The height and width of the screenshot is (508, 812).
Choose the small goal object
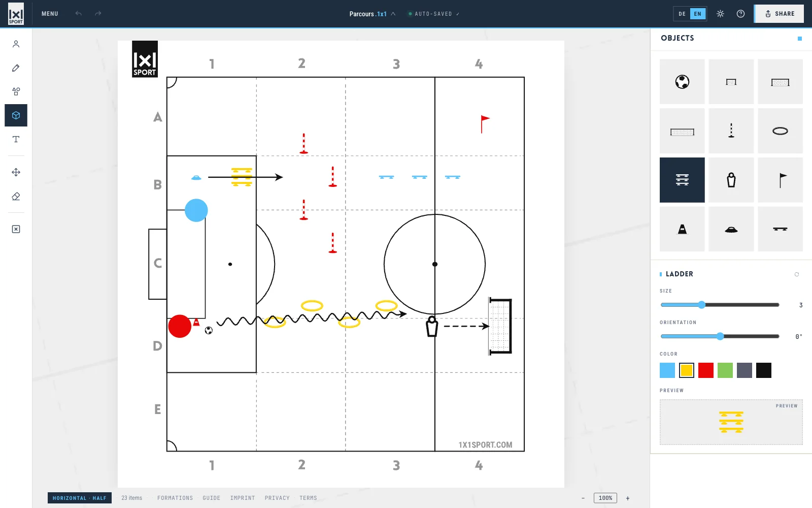point(731,82)
